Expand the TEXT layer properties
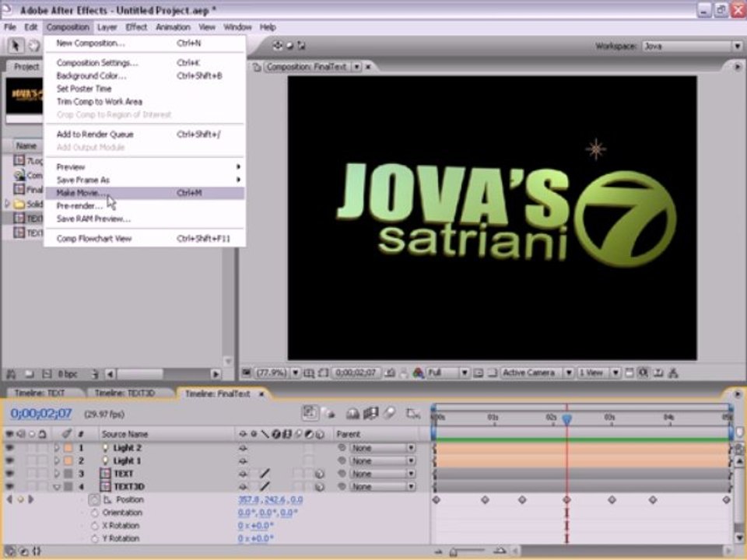 (57, 474)
